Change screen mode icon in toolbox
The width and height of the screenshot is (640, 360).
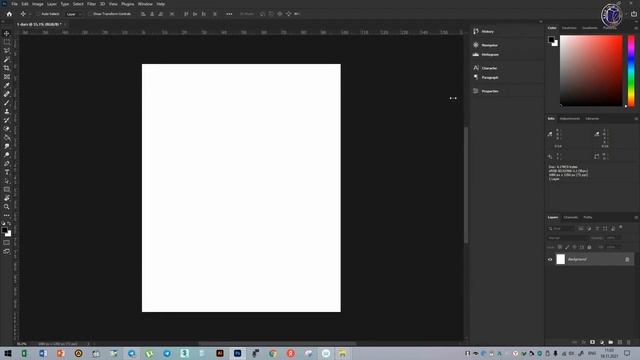coord(7,251)
